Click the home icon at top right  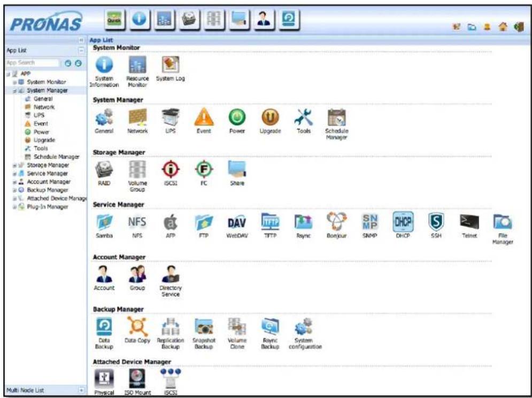(503, 27)
